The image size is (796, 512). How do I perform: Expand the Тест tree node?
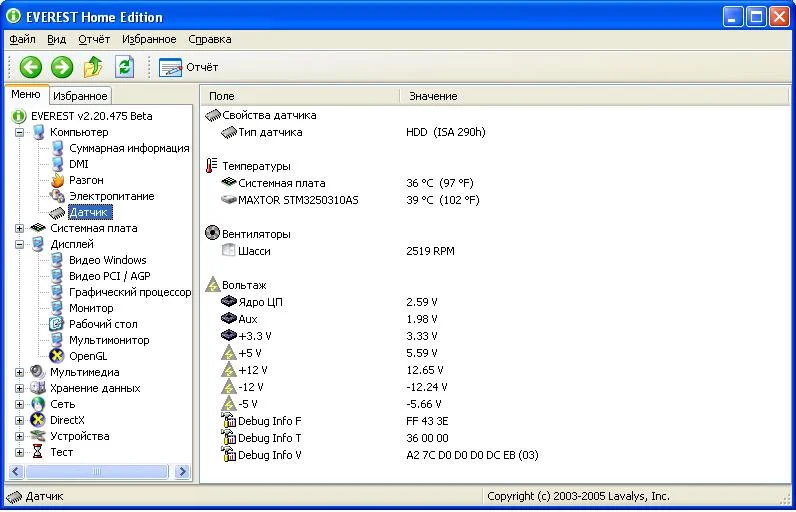pyautogui.click(x=19, y=452)
